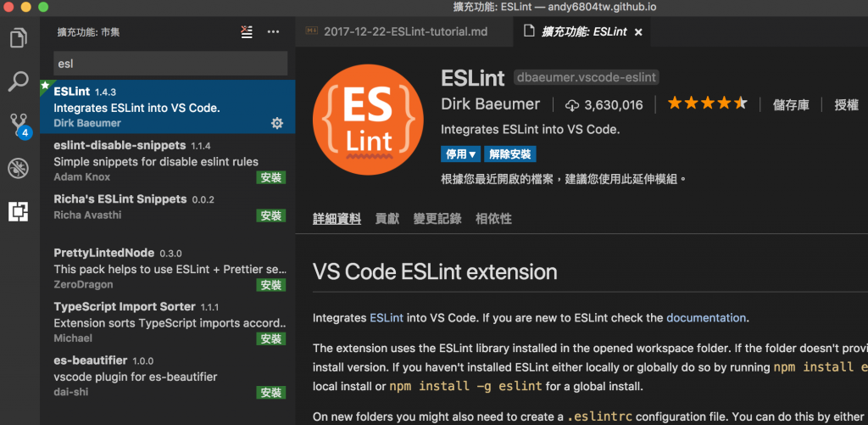Install PrettyLintedNode extension
This screenshot has height=425, width=868.
coord(271,285)
